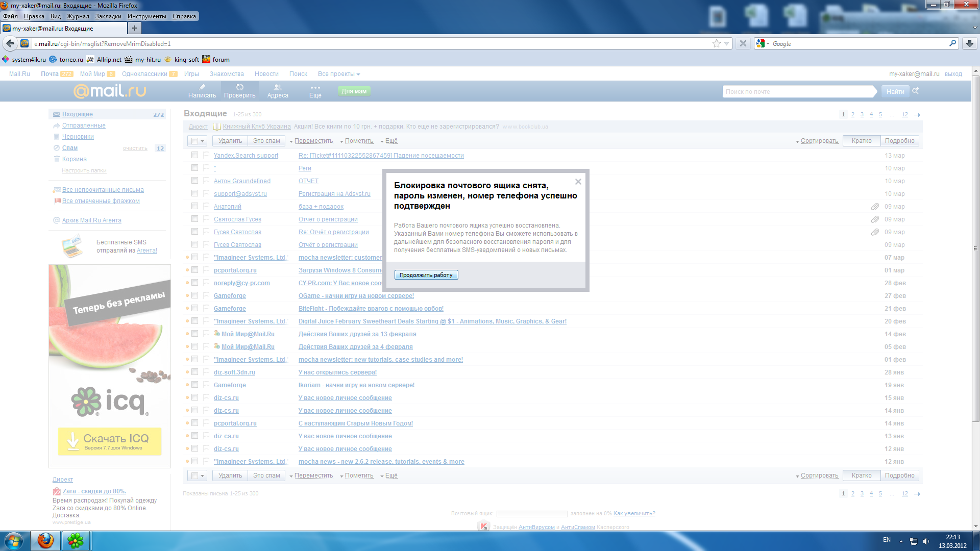The image size is (980, 551).
Task: Expand the top Ещё toolbar dropdown
Action: (389, 141)
